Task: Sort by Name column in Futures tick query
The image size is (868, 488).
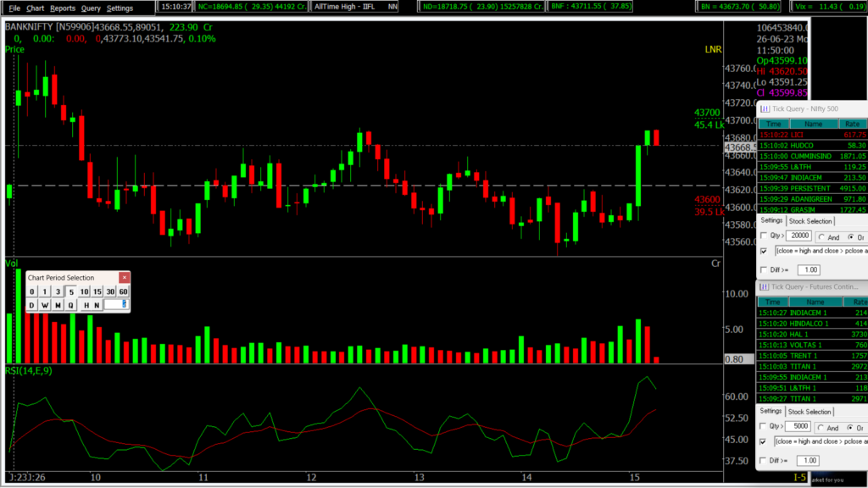Action: pyautogui.click(x=814, y=302)
